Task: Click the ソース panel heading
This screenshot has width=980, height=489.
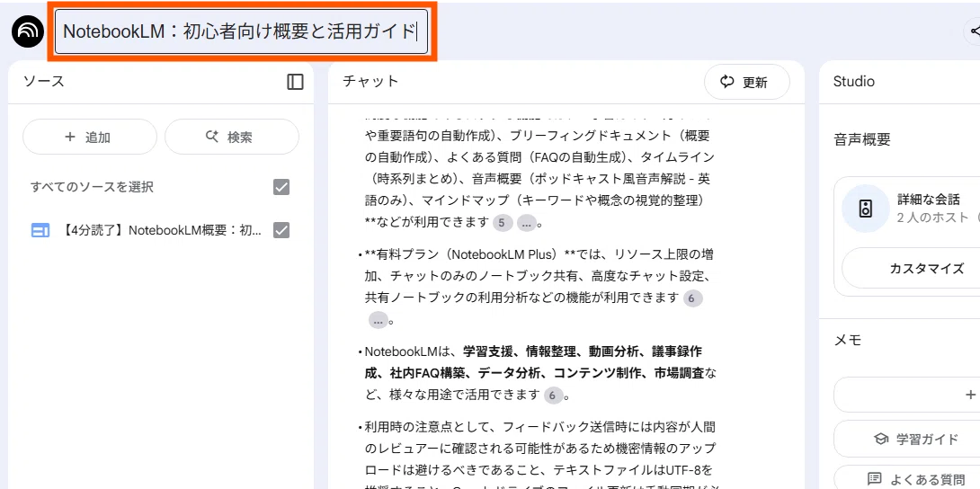Action: [x=44, y=81]
